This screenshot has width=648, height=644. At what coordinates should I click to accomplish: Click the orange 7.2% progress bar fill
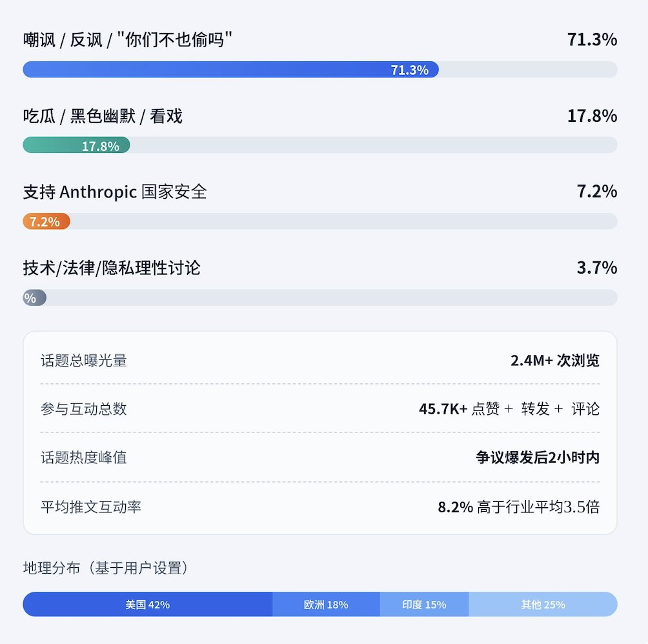point(46,221)
